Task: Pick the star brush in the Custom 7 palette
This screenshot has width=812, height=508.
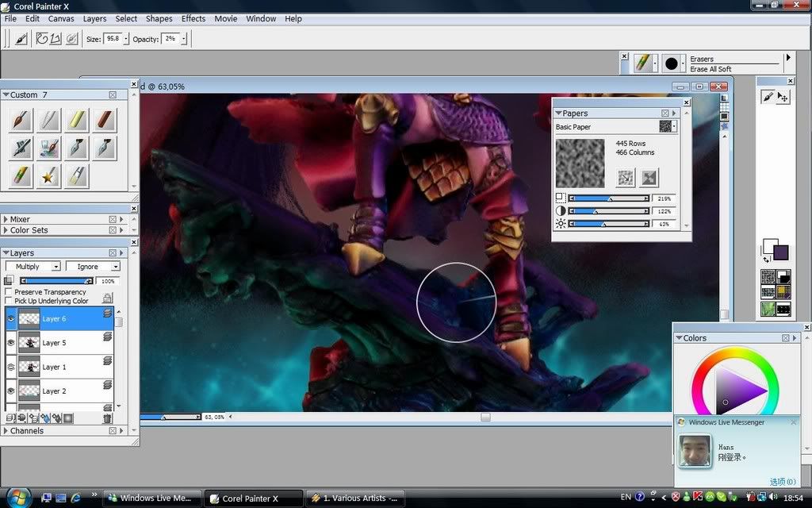Action: (x=49, y=176)
